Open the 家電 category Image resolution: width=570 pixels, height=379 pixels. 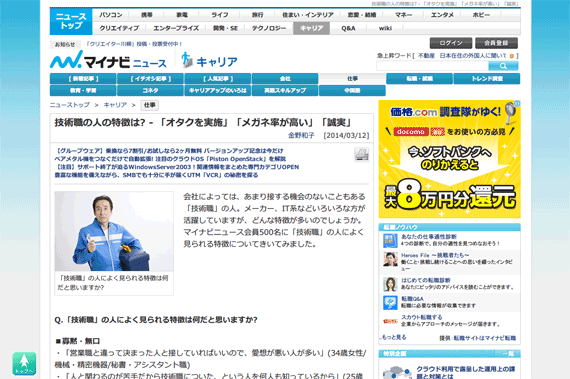[x=182, y=15]
